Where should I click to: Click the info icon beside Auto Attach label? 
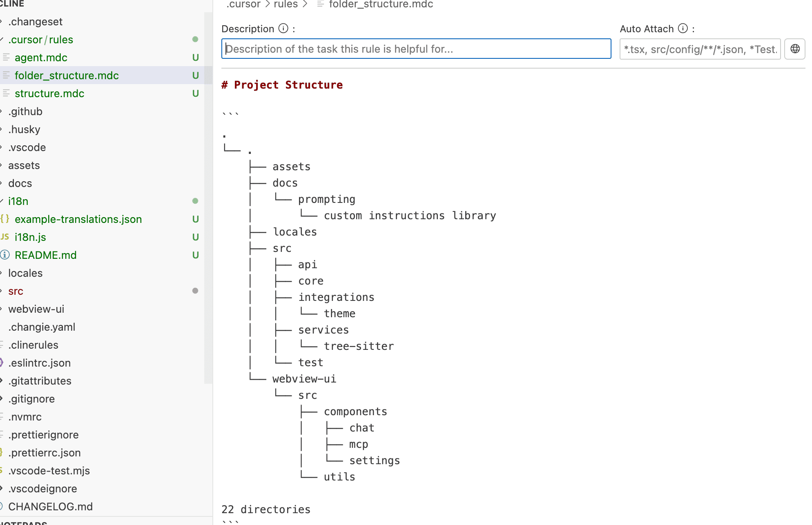(x=683, y=29)
